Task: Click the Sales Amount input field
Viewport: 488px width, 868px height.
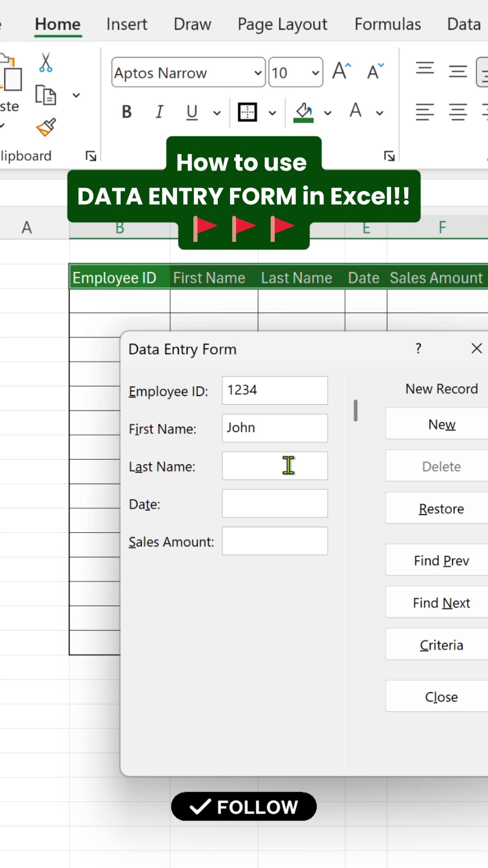Action: 275,541
